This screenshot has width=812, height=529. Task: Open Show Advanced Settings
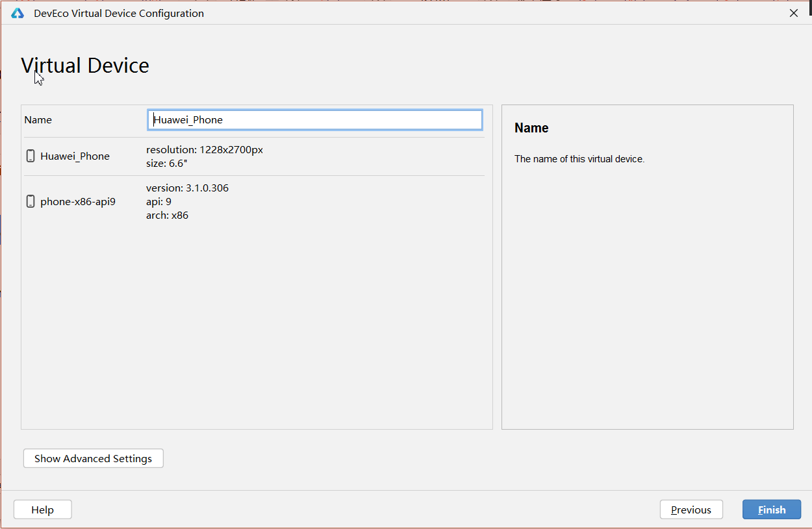93,458
